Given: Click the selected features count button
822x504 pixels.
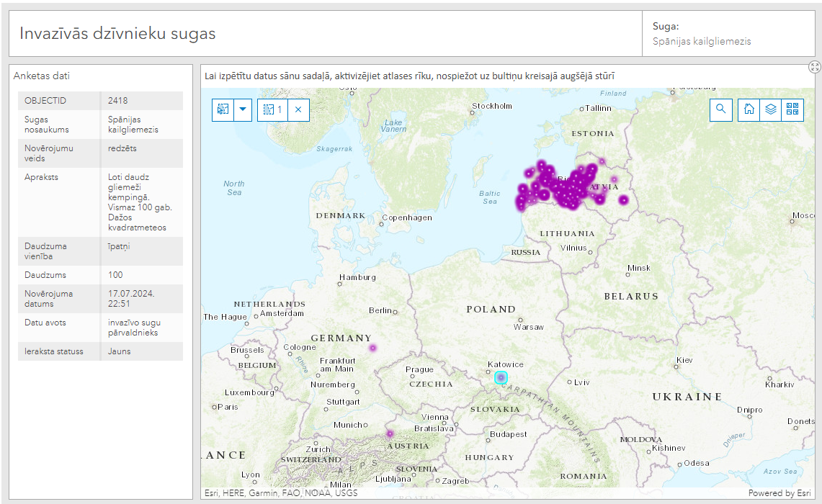Looking at the screenshot, I should 272,110.
